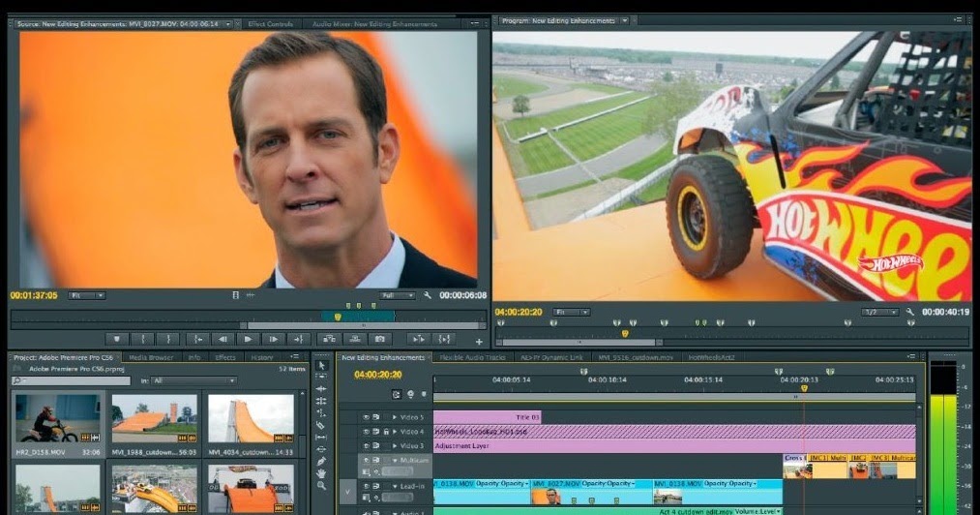The image size is (980, 515).
Task: Mark In point in Source monitor
Action: coord(143,339)
